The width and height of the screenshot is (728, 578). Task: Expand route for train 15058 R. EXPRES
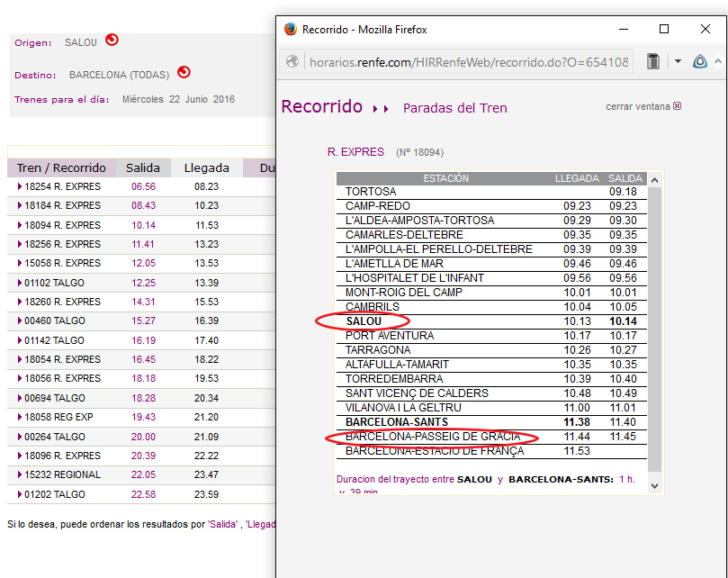[20, 263]
